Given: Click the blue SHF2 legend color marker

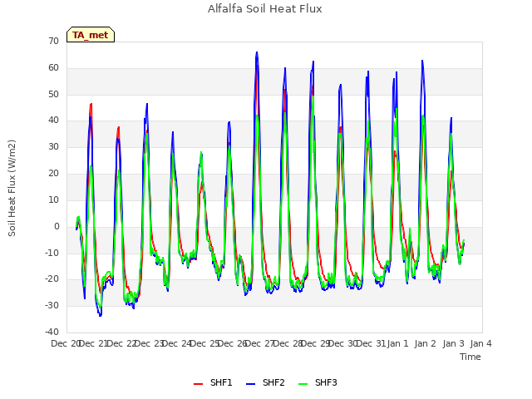Looking at the screenshot, I should pyautogui.click(x=250, y=384).
